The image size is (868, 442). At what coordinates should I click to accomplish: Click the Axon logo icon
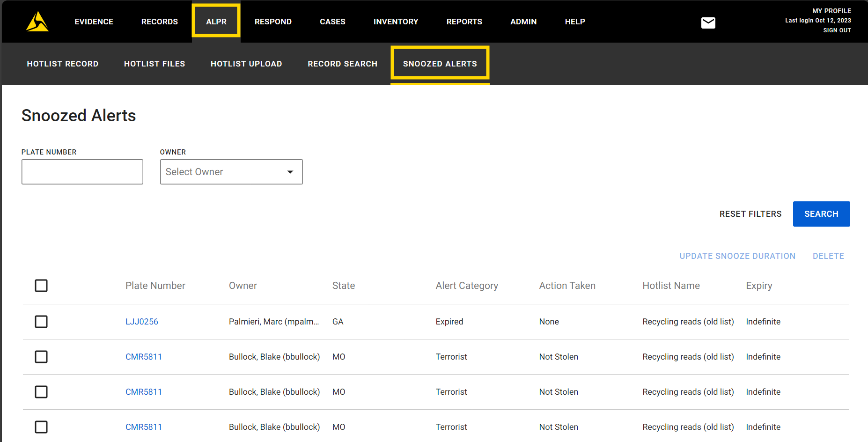point(37,22)
